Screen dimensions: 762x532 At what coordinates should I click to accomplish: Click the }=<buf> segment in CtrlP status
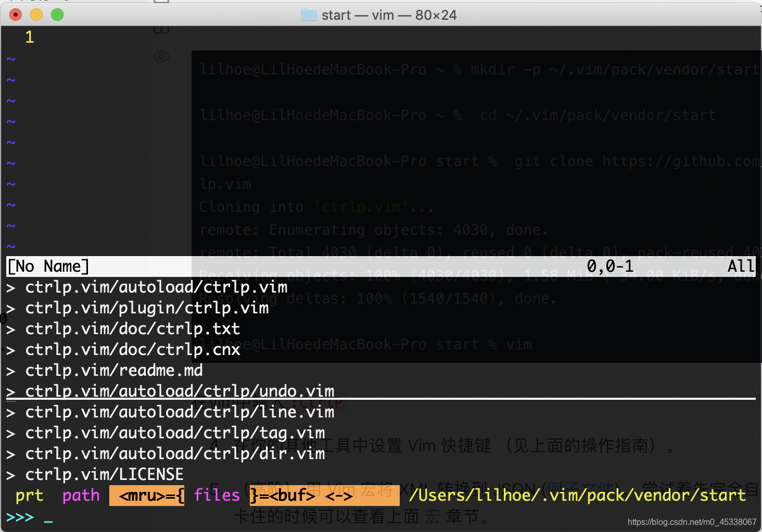point(283,496)
